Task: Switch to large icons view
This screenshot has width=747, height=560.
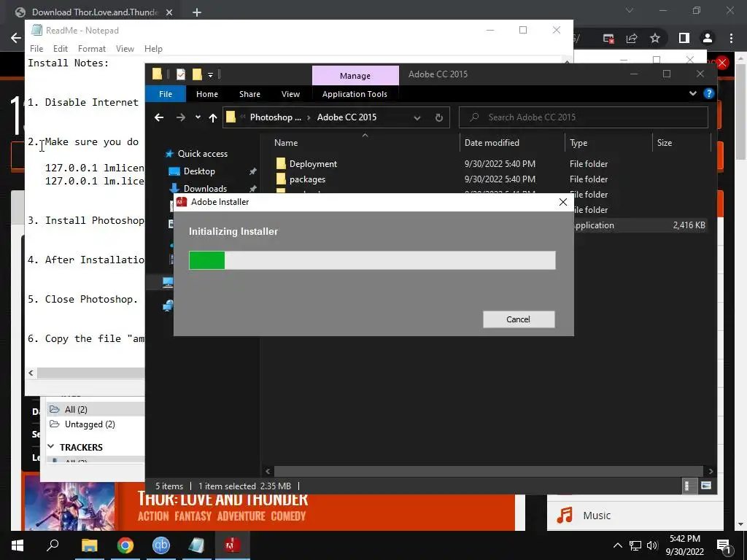Action: (706, 486)
